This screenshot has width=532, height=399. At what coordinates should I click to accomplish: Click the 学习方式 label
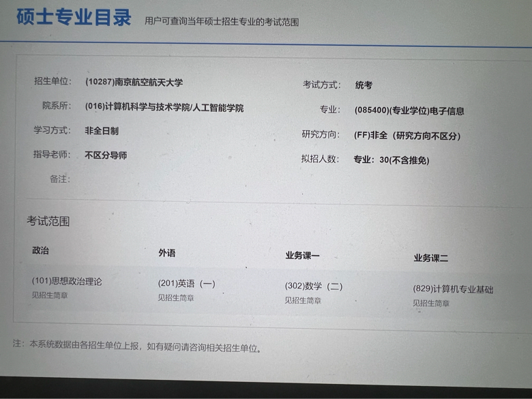53,130
